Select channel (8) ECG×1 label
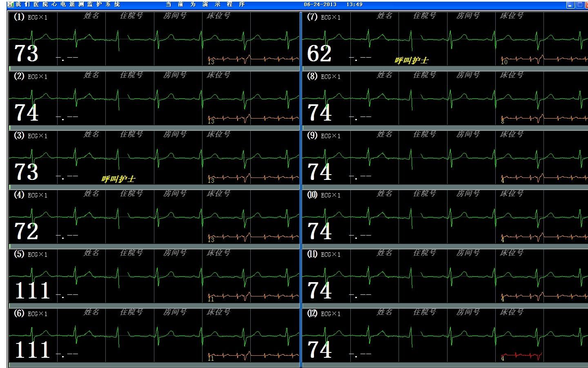 click(x=324, y=76)
